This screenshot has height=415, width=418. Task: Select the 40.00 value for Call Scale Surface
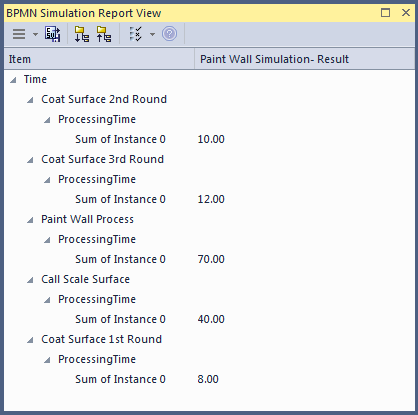pos(211,319)
